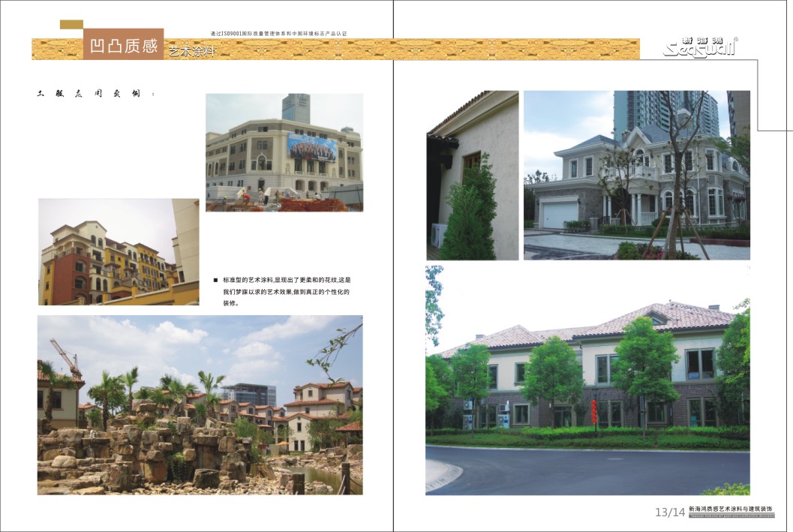Select the 标准型的艺术涂料 description paragraph
Viewport: 793px width, 532px height.
pyautogui.click(x=286, y=290)
